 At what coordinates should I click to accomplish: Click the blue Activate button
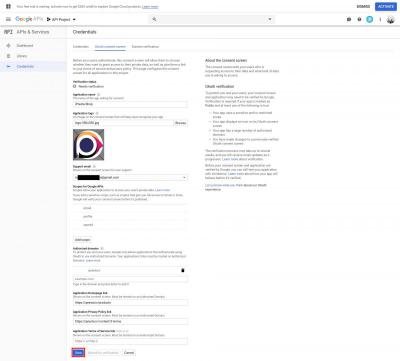(386, 6)
